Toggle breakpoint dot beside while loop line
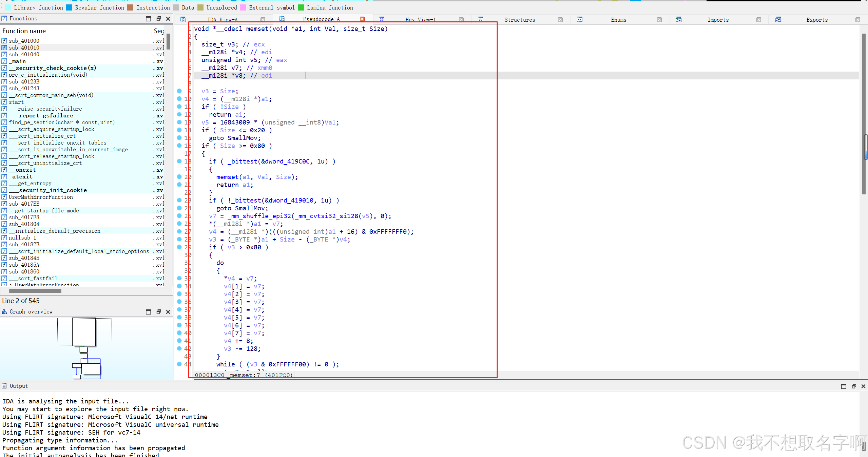Viewport: 868px width, 457px height. point(179,364)
